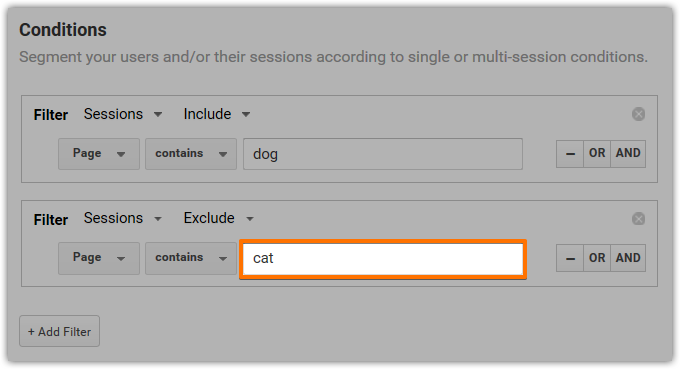Open the Sessions dropdown in the second filter
This screenshot has width=680, height=369.
coord(123,218)
